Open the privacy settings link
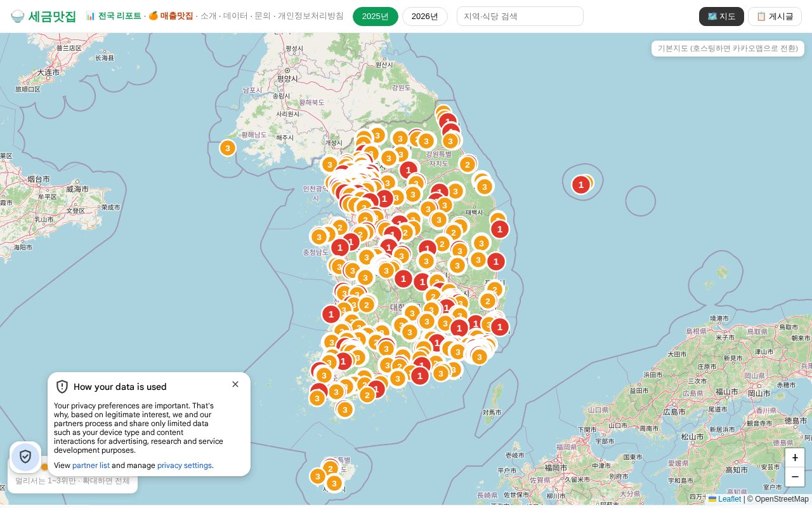The width and height of the screenshot is (812, 508). (185, 465)
